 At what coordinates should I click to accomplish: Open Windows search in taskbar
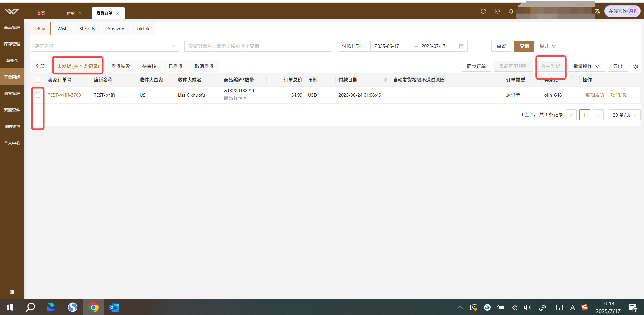(30, 307)
